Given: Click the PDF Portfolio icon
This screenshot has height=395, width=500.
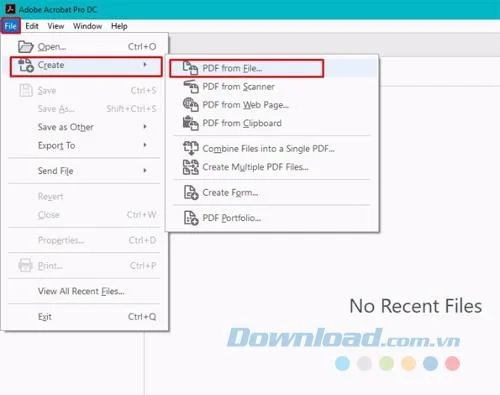Looking at the screenshot, I should point(191,218).
